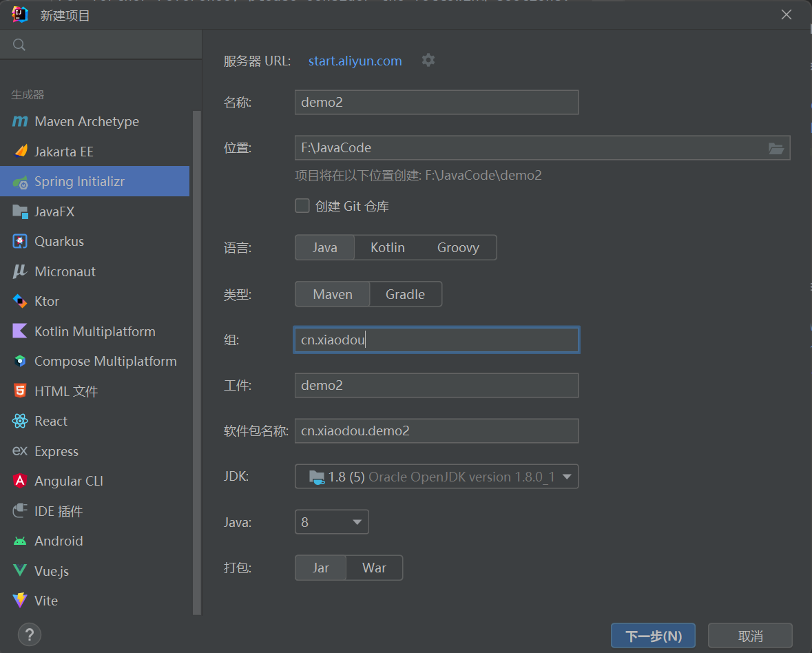812x653 pixels.
Task: Open the JDK version dropdown
Action: click(437, 477)
